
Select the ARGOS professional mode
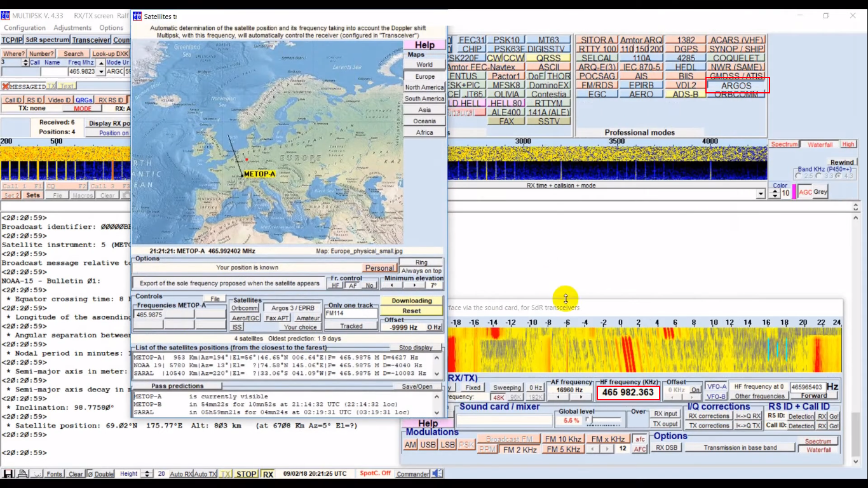[x=736, y=85]
